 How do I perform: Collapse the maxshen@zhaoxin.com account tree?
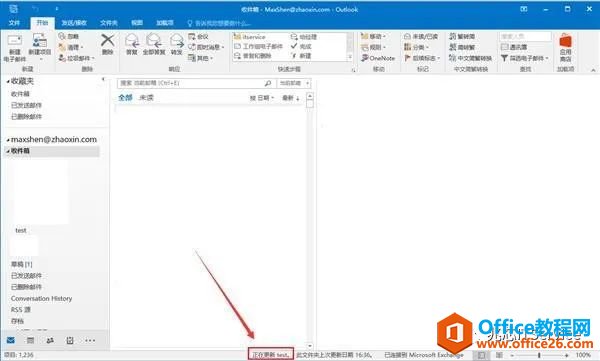tap(8, 140)
